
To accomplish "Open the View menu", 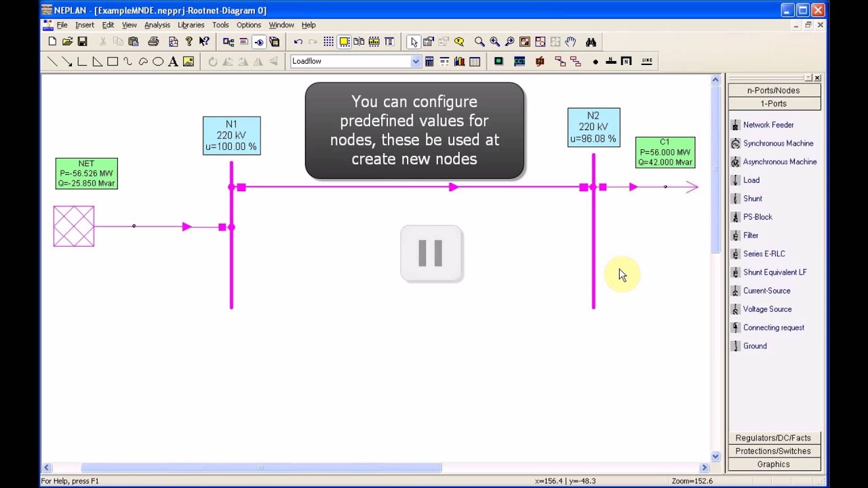I will 129,25.
